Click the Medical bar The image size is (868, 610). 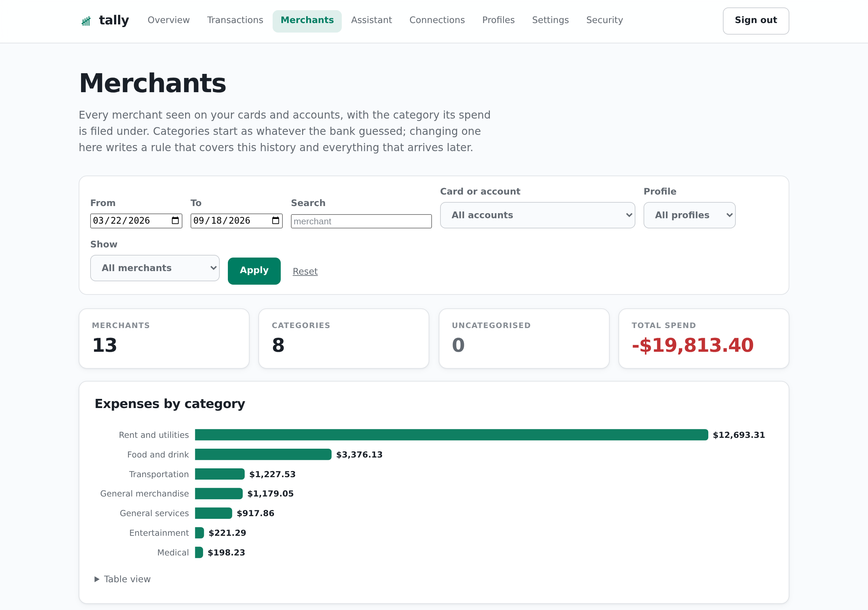pyautogui.click(x=199, y=552)
